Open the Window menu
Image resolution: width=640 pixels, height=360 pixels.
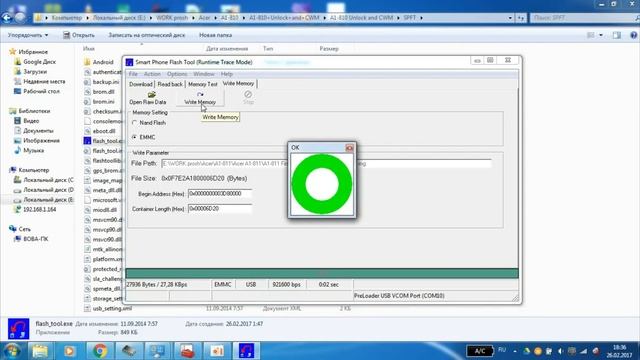coord(204,74)
